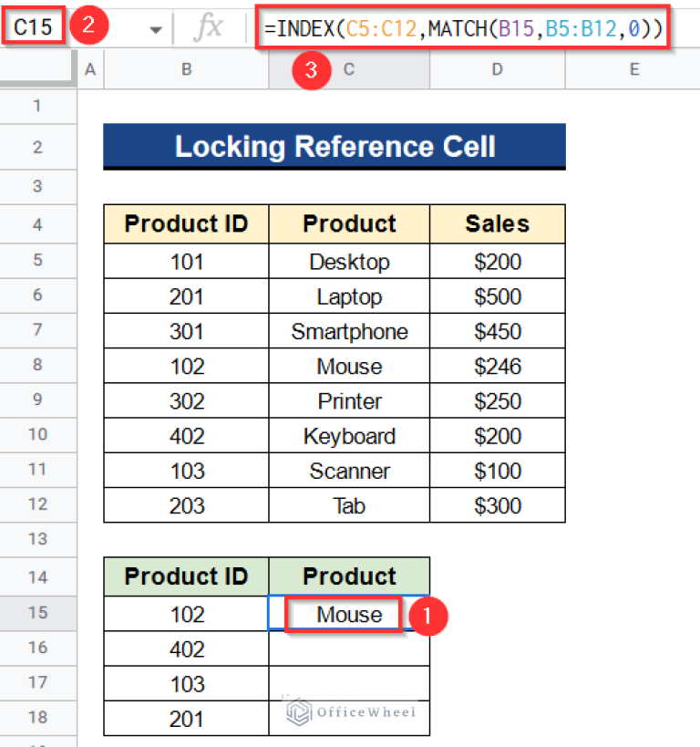Select the Product ID header cell

186,223
